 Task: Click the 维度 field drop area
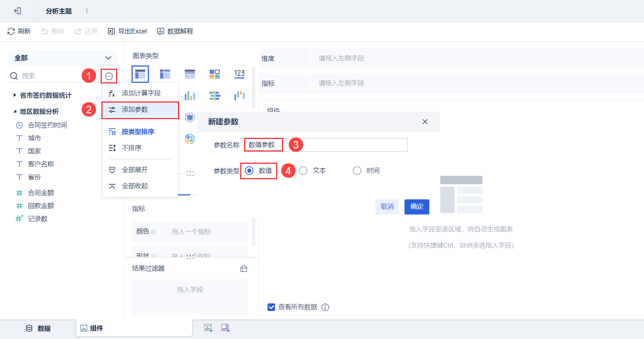(477, 58)
